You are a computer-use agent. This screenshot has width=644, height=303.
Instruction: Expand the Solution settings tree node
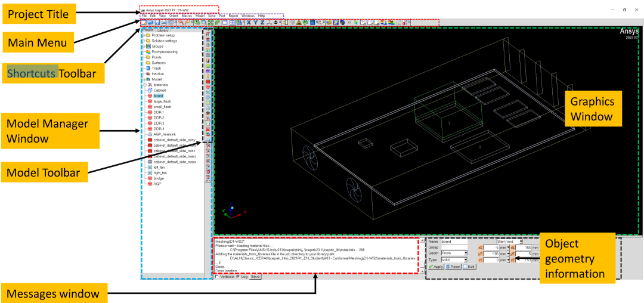coord(143,41)
